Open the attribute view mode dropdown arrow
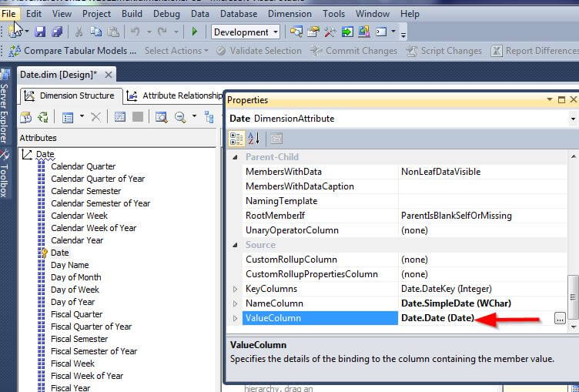 click(x=82, y=116)
